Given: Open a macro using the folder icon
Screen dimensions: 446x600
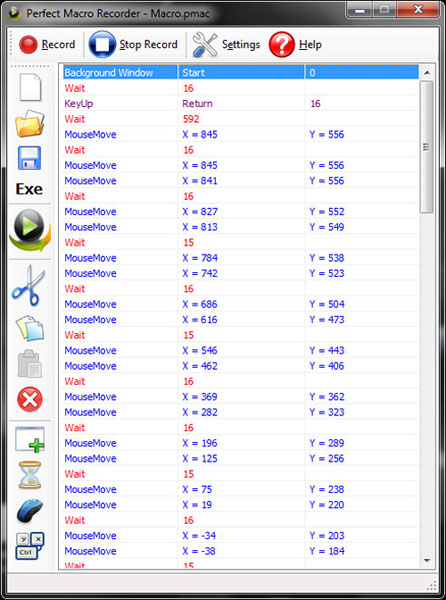Looking at the screenshot, I should [30, 123].
